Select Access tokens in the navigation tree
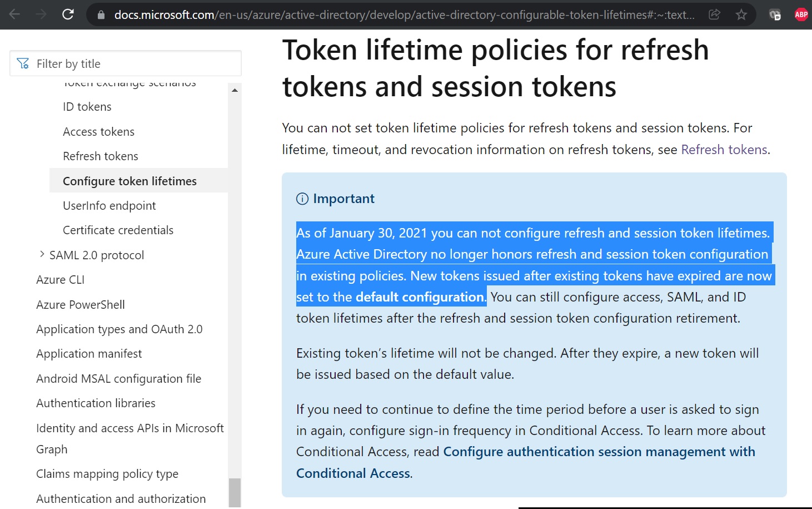 click(x=98, y=131)
